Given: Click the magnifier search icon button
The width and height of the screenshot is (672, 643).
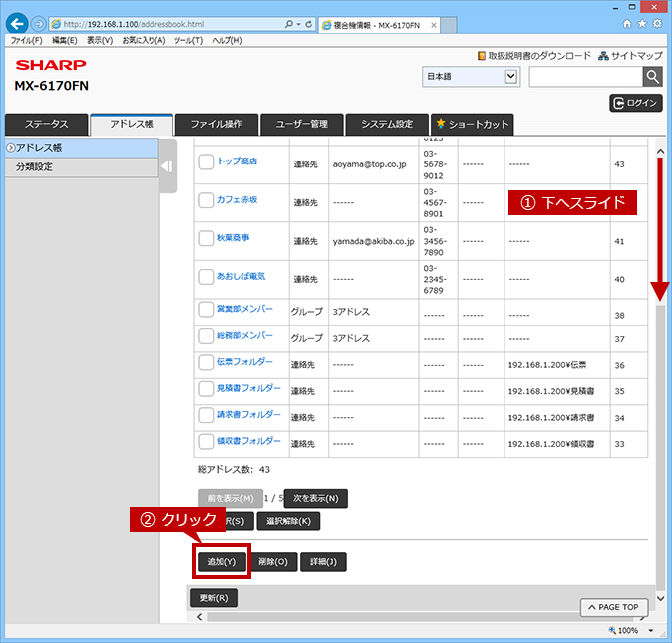Looking at the screenshot, I should click(652, 77).
